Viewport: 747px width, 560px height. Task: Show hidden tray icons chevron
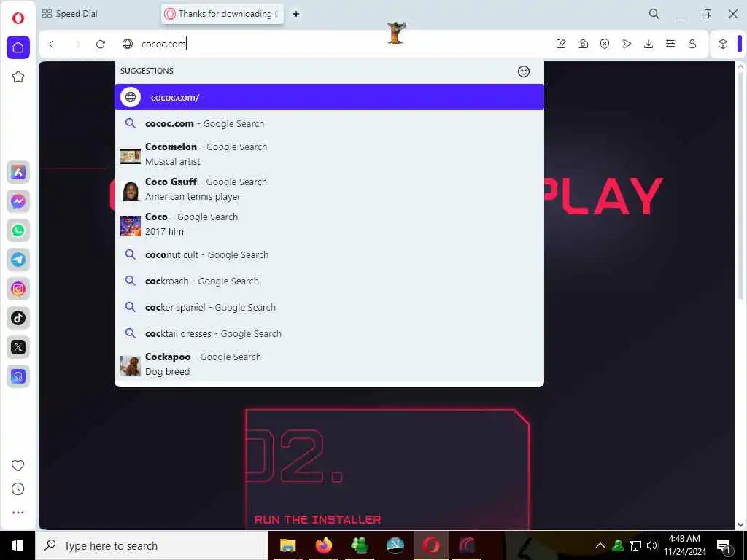[x=600, y=545]
